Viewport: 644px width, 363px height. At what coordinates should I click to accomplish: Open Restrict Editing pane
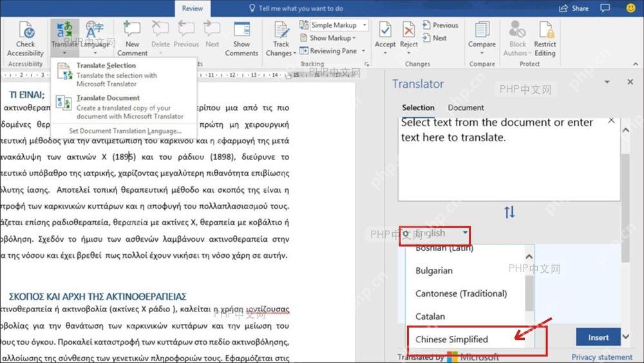point(545,39)
